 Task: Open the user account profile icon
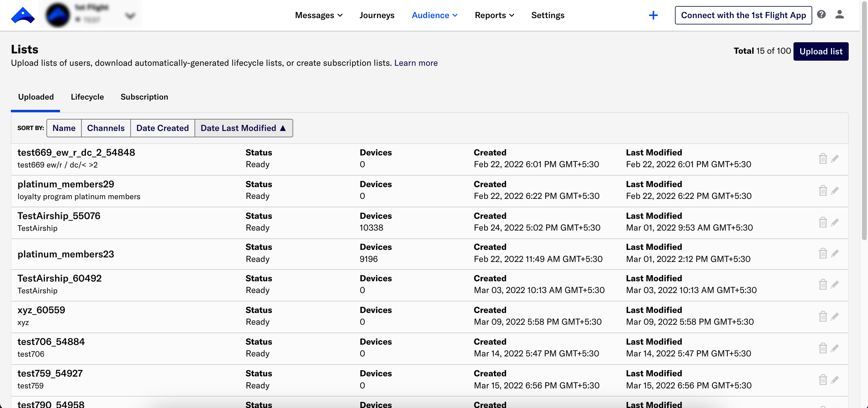(x=839, y=14)
